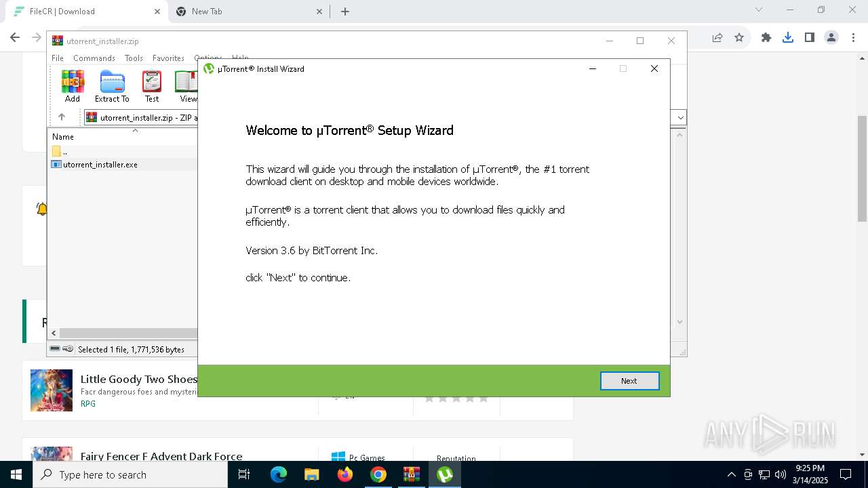
Task: Click the left arrow of WinRAR horizontal scrollbar
Action: click(x=54, y=333)
